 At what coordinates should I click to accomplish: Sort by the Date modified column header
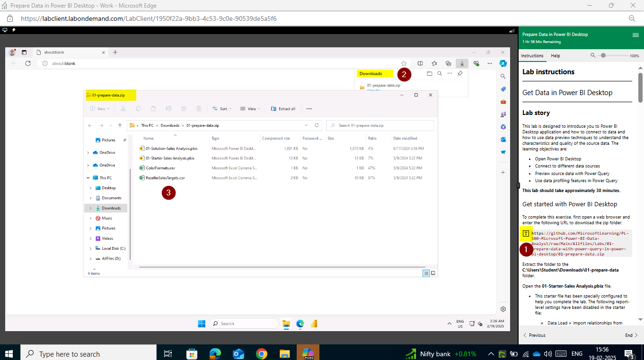405,138
